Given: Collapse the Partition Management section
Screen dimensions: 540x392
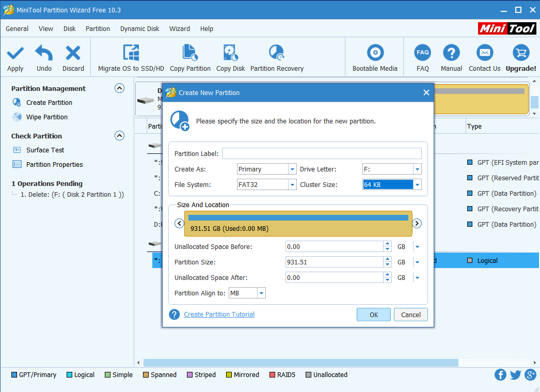Looking at the screenshot, I should pos(119,88).
